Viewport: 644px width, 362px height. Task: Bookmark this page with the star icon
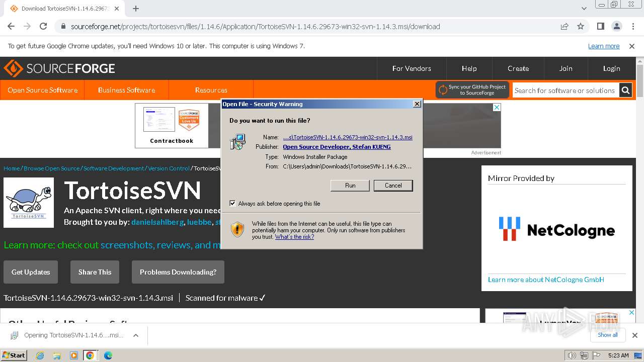tap(581, 27)
